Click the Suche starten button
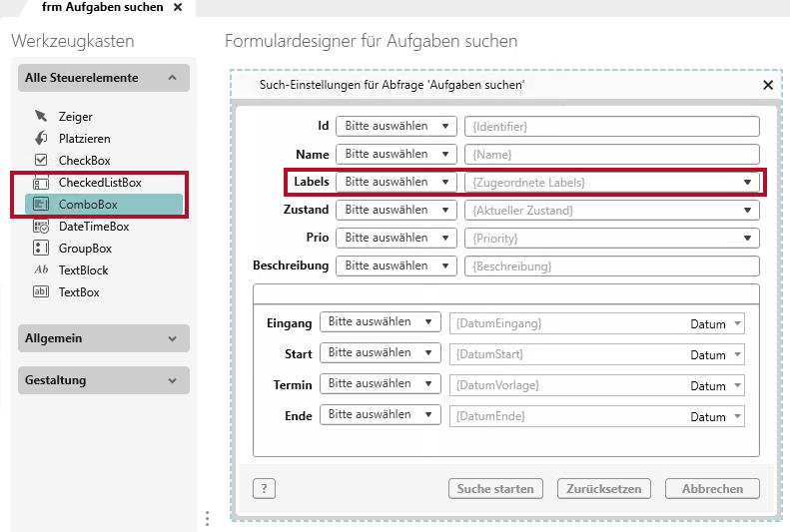Image resolution: width=790 pixels, height=532 pixels. pos(495,489)
